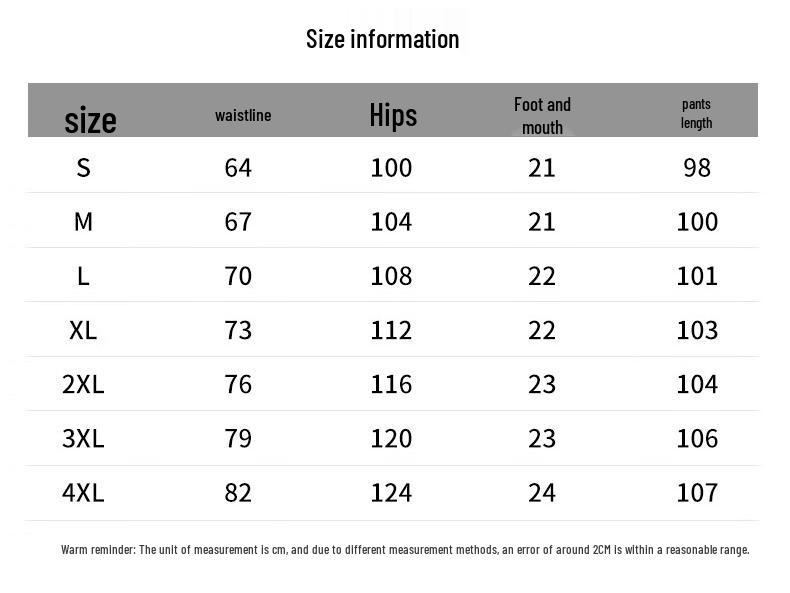Click the warm reminder note text

(405, 549)
